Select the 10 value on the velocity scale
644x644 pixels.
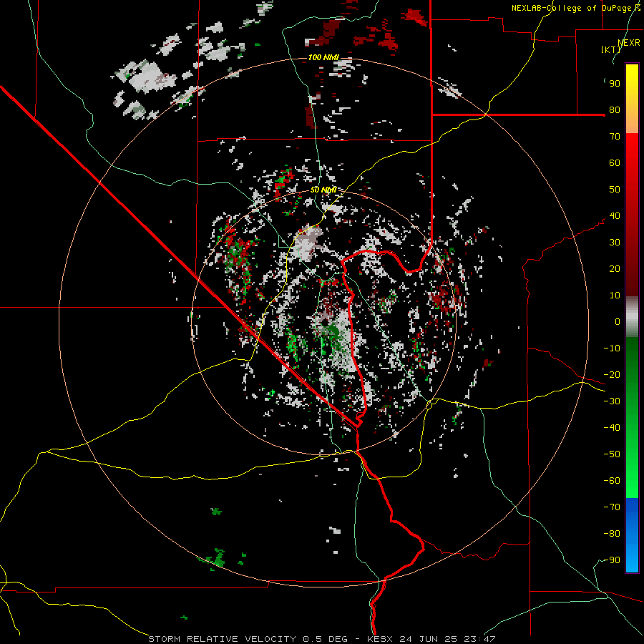(615, 296)
